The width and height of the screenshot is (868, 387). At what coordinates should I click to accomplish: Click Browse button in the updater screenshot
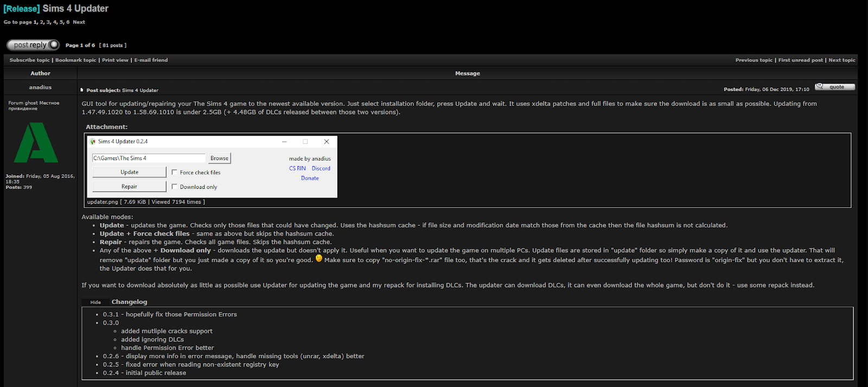[x=219, y=158]
